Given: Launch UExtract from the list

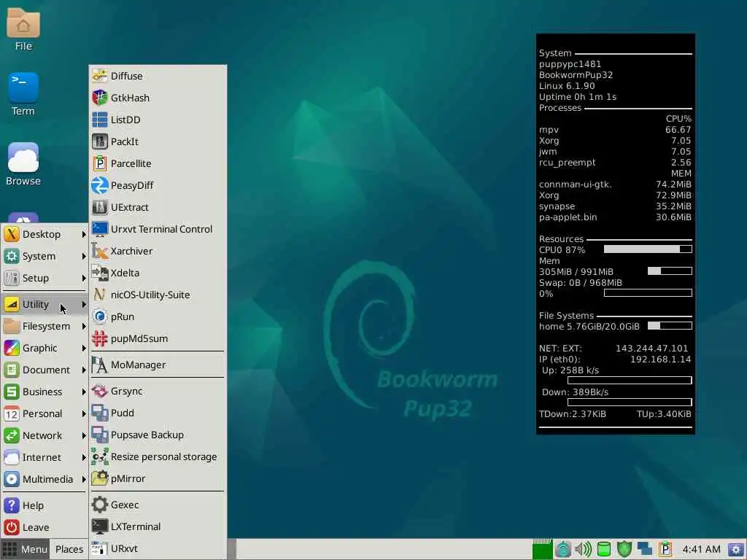Looking at the screenshot, I should coord(158,207).
